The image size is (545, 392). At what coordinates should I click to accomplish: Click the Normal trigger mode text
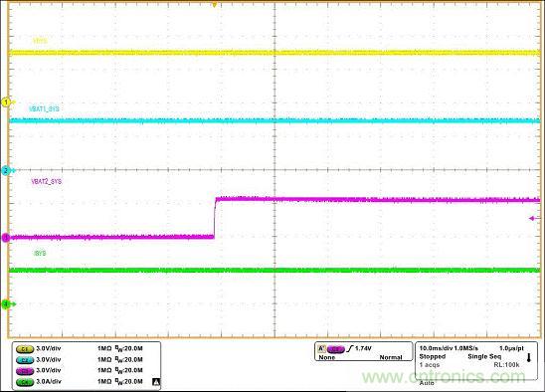click(391, 357)
